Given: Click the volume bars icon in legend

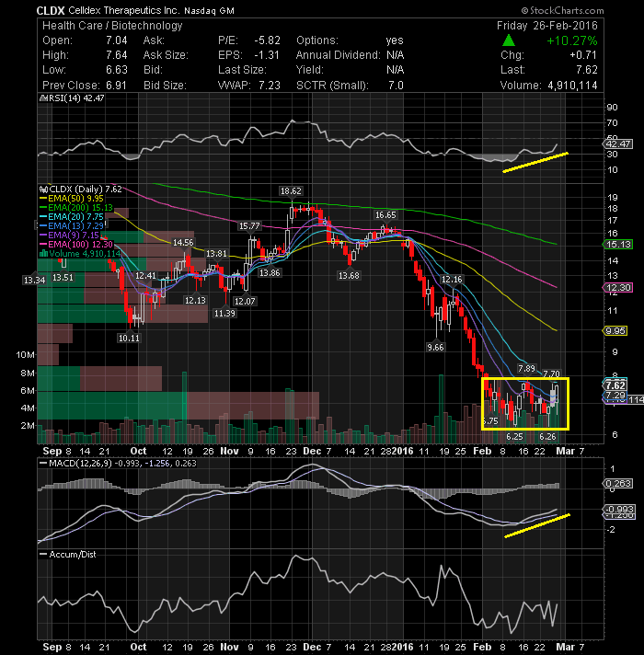Looking at the screenshot, I should click(x=43, y=254).
